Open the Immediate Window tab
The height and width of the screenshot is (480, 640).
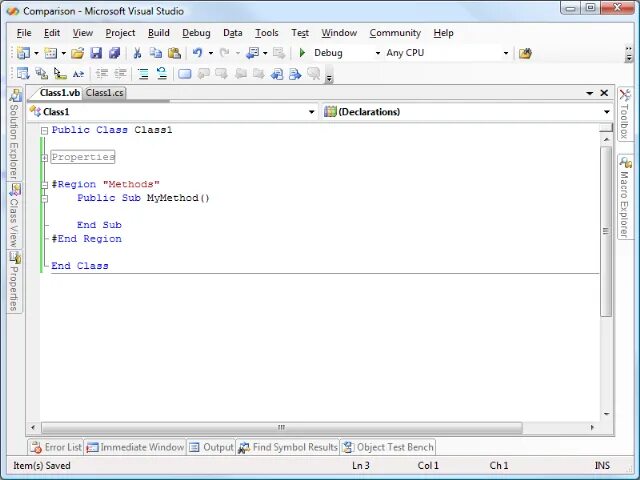click(135, 447)
